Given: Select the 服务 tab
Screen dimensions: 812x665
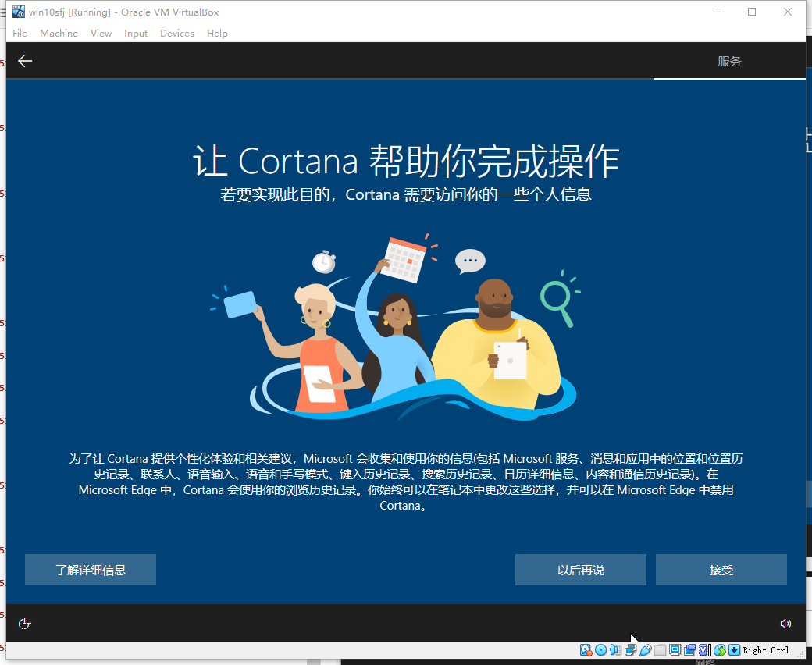Looking at the screenshot, I should (729, 61).
